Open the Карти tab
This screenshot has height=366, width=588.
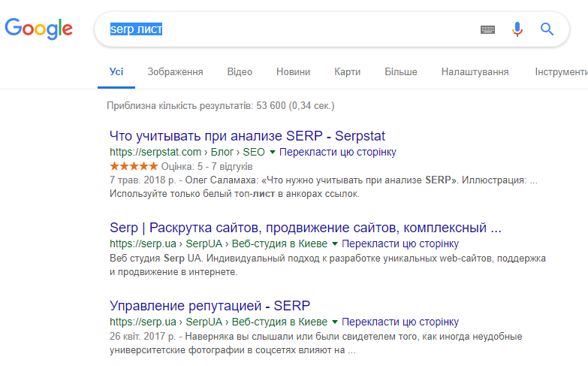347,71
